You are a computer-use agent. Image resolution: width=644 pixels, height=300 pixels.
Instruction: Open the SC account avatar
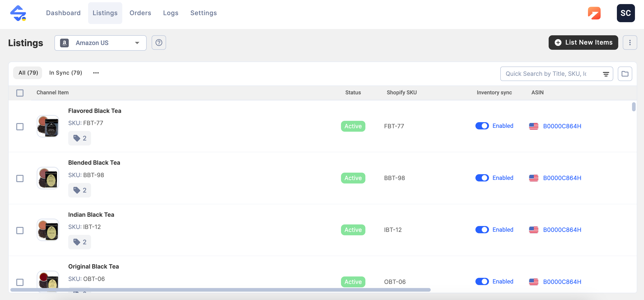click(625, 13)
